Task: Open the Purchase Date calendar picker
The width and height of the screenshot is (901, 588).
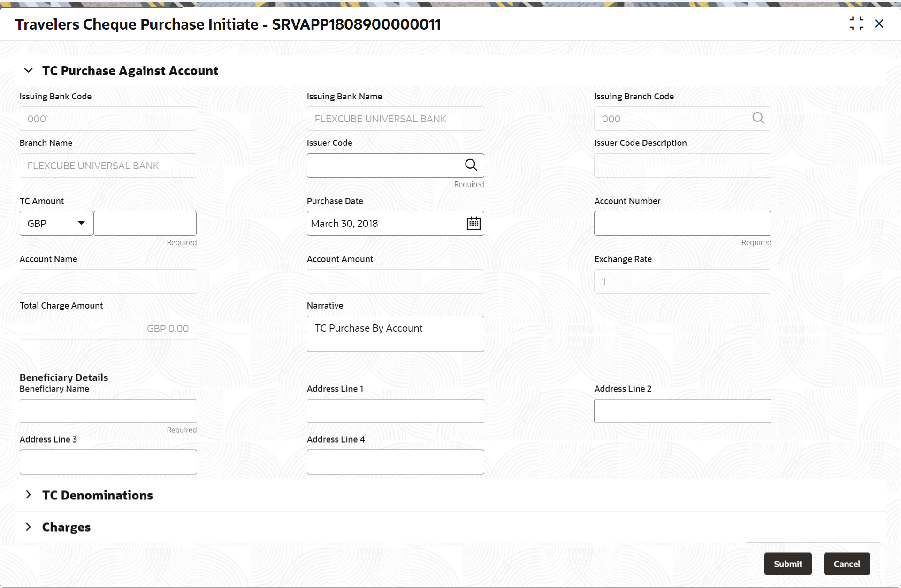Action: click(x=473, y=223)
